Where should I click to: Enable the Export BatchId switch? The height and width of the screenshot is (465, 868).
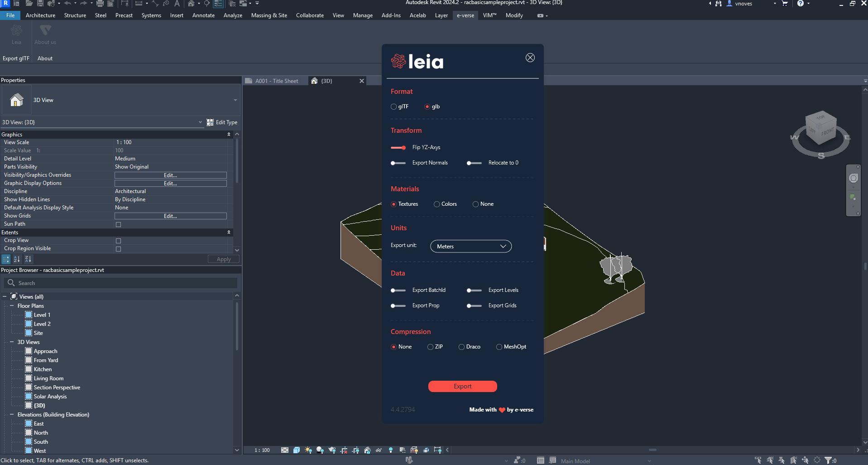(398, 291)
